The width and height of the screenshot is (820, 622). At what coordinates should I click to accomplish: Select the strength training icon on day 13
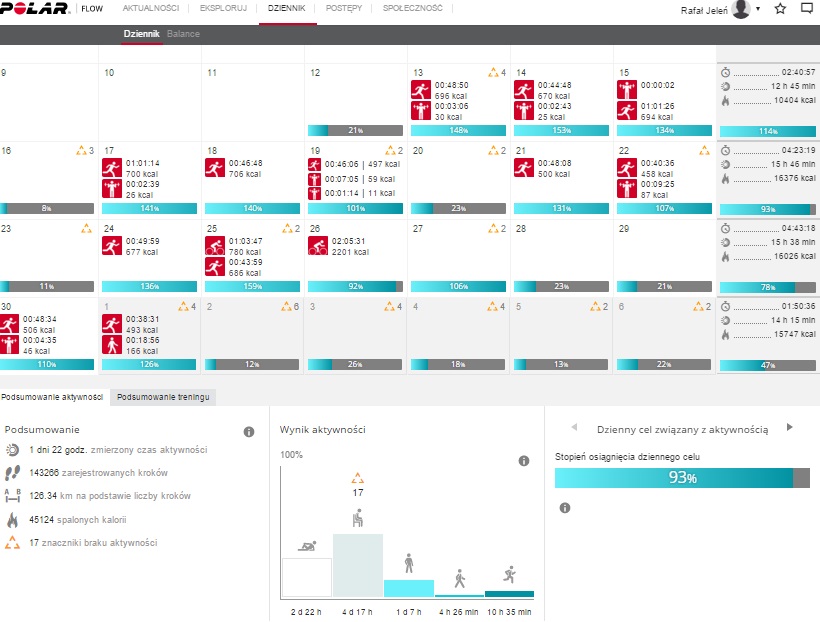click(x=420, y=109)
